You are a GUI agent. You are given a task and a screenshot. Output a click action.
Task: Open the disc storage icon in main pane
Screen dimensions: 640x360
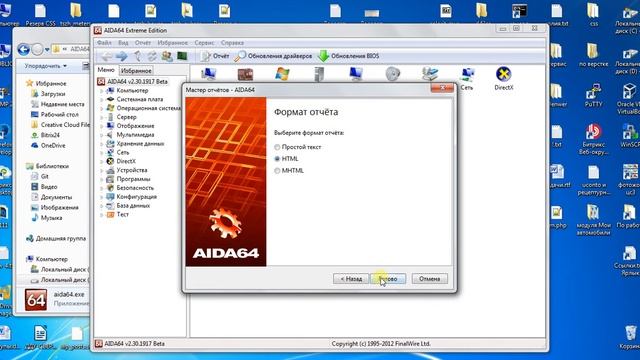click(x=393, y=74)
